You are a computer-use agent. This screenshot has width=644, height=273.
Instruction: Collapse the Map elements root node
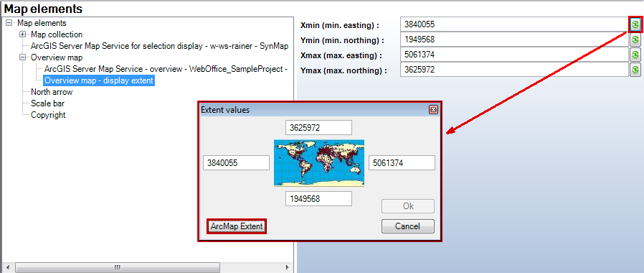[x=9, y=23]
